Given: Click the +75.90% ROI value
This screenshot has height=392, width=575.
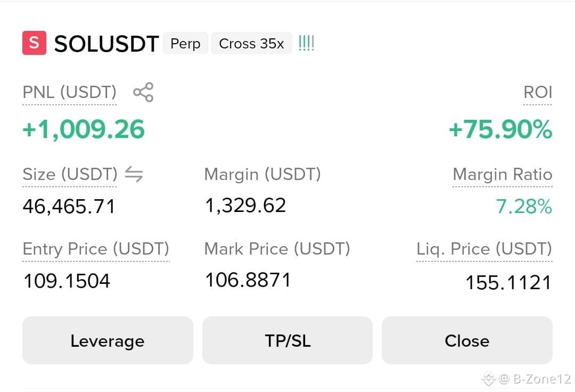Looking at the screenshot, I should click(500, 129).
